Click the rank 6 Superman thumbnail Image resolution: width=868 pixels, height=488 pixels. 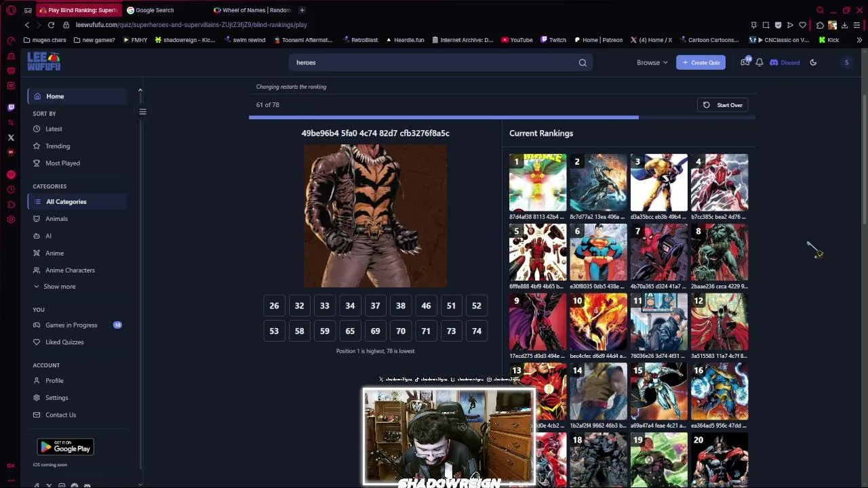[598, 252]
